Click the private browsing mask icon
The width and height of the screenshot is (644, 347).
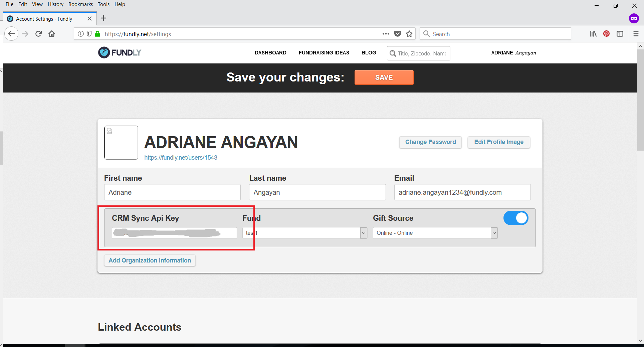634,18
